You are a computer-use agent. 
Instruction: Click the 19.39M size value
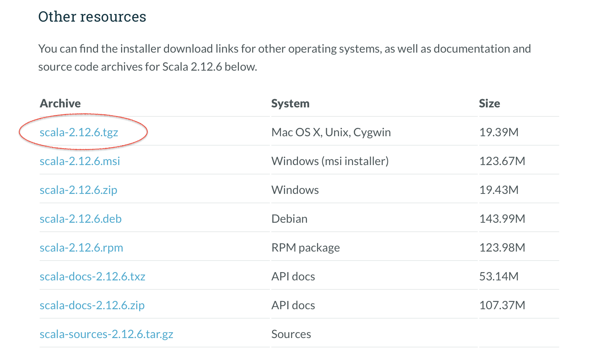tap(499, 132)
